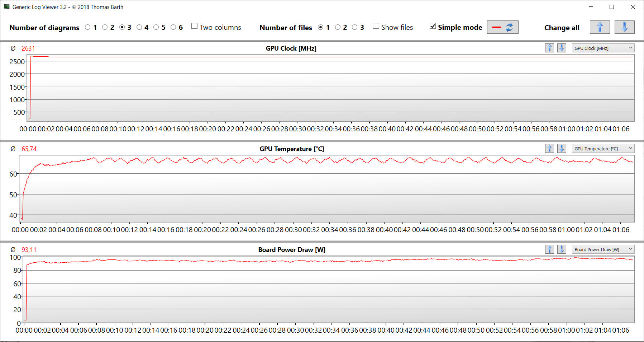This screenshot has height=342, width=644.
Task: Click the down arrow in GPU Temperature diagram header
Action: [562, 149]
